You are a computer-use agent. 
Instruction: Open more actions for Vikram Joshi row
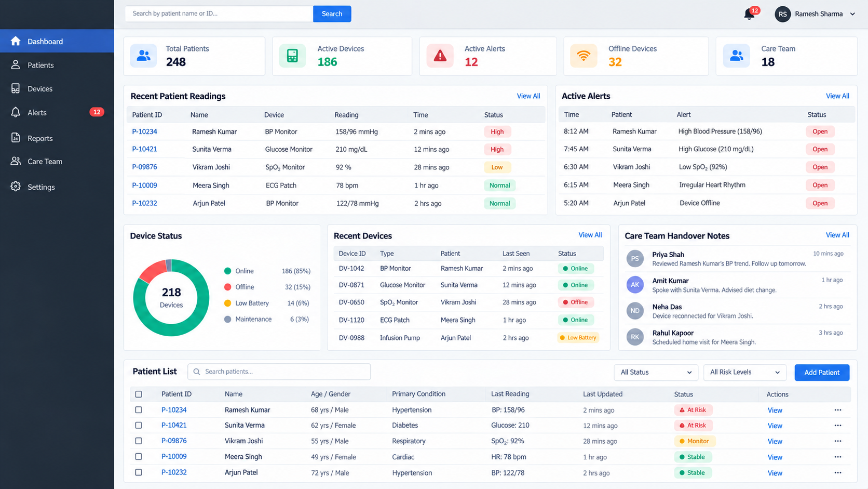coord(838,441)
